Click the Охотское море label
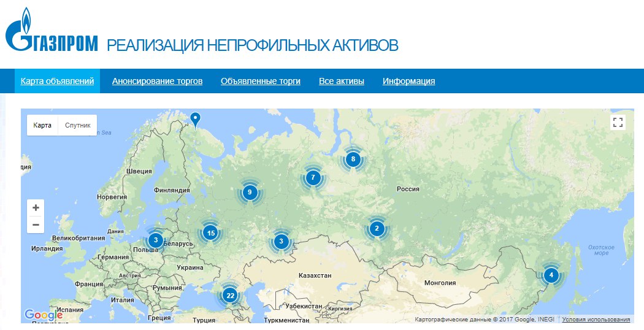The width and height of the screenshot is (644, 330). [x=601, y=250]
